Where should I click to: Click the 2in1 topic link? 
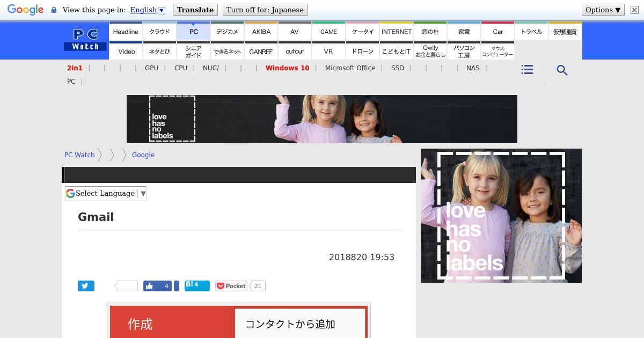(75, 68)
